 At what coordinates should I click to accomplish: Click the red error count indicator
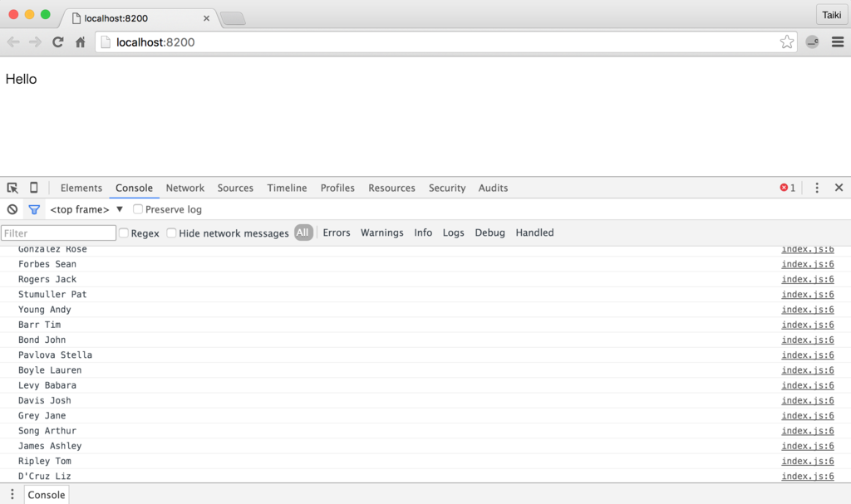tap(788, 188)
